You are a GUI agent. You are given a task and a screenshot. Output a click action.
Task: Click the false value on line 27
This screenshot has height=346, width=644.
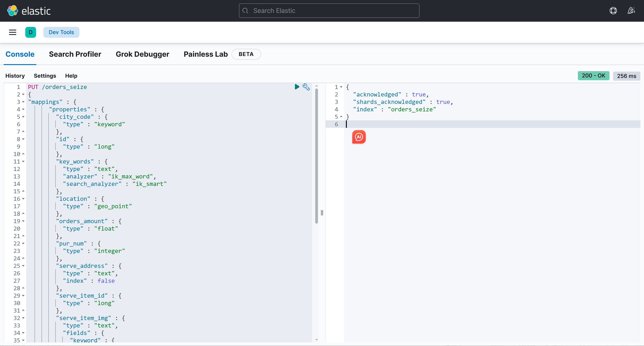pyautogui.click(x=106, y=281)
